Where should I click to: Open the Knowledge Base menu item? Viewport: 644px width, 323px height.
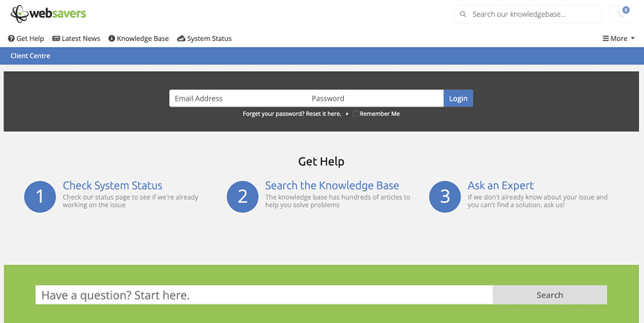pyautogui.click(x=138, y=39)
